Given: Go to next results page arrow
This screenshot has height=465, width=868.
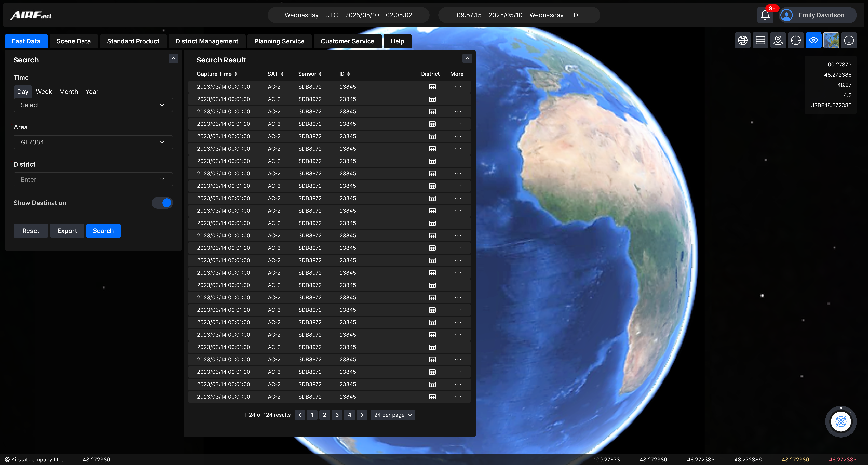Looking at the screenshot, I should tap(362, 415).
